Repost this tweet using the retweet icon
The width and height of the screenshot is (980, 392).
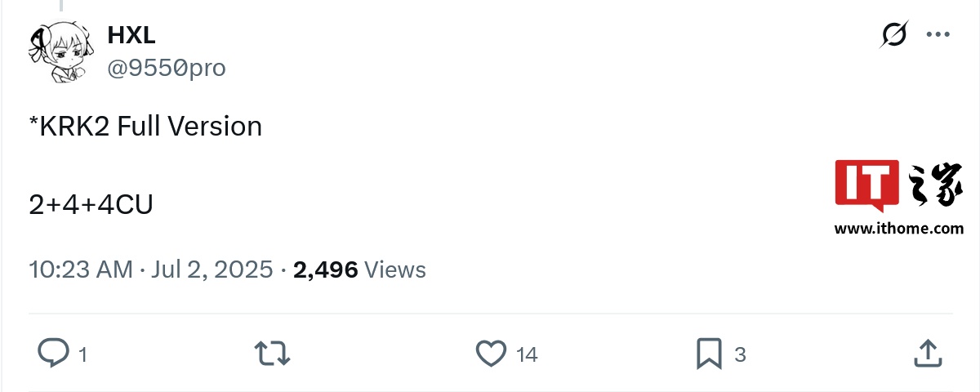(272, 354)
